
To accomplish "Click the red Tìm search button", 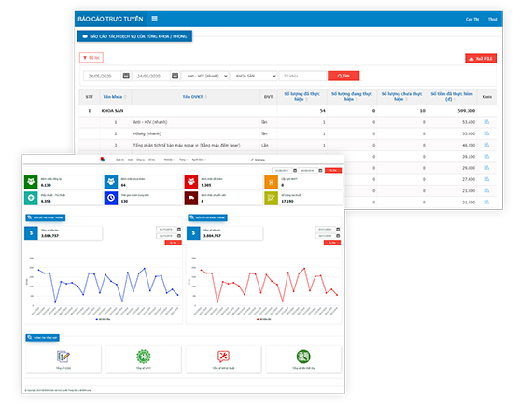I will (343, 76).
